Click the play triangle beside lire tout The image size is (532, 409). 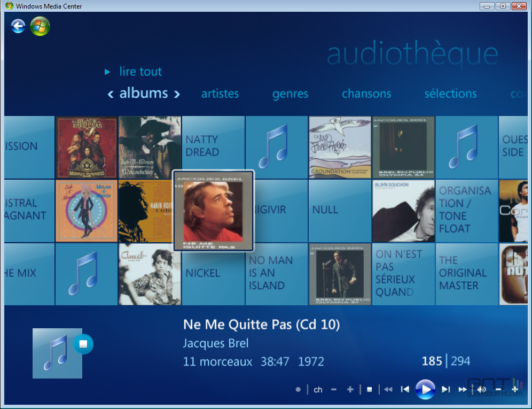(107, 72)
